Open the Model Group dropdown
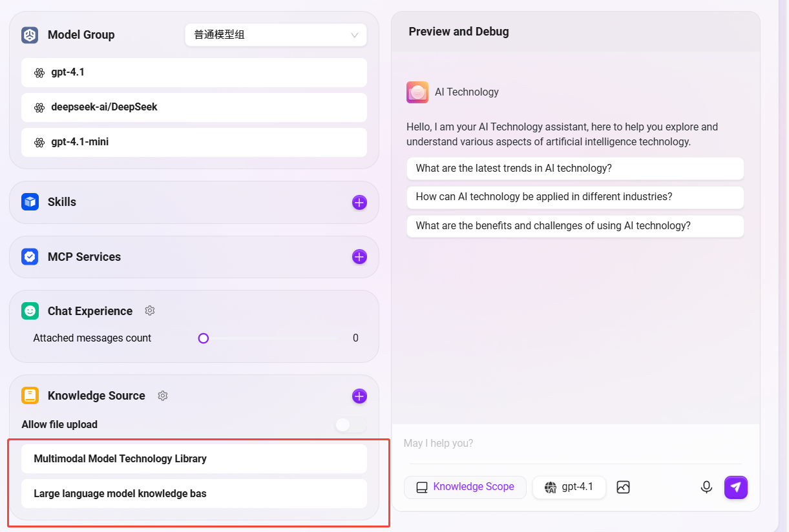The height and width of the screenshot is (532, 789). 275,36
